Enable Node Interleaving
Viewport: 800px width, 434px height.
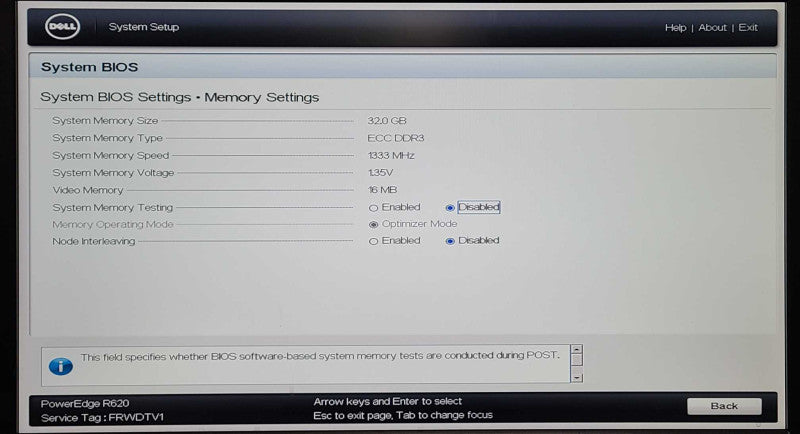click(x=373, y=241)
